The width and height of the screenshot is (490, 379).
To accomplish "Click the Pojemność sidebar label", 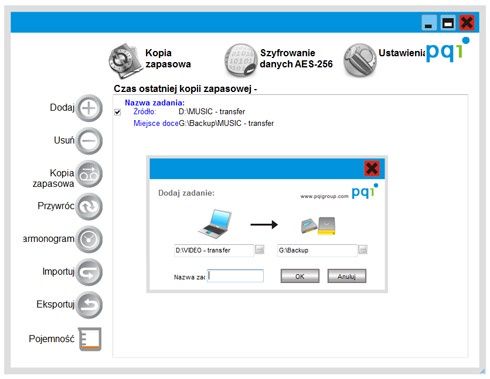I will coord(51,339).
